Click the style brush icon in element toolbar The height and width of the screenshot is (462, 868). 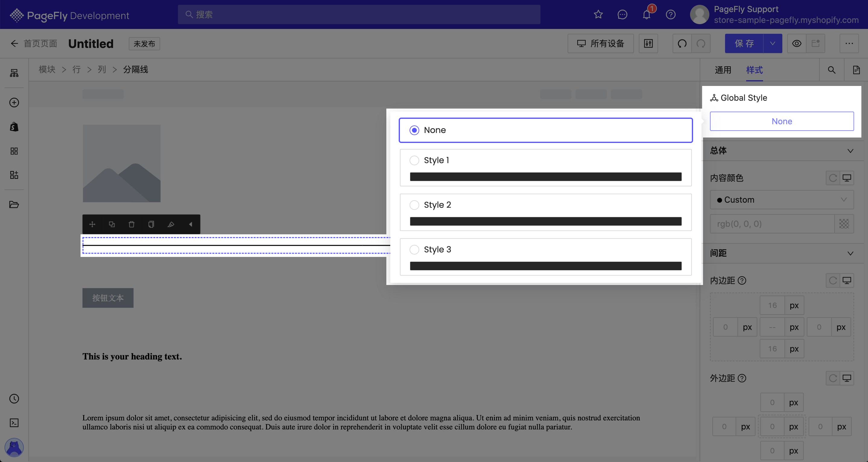(x=171, y=224)
